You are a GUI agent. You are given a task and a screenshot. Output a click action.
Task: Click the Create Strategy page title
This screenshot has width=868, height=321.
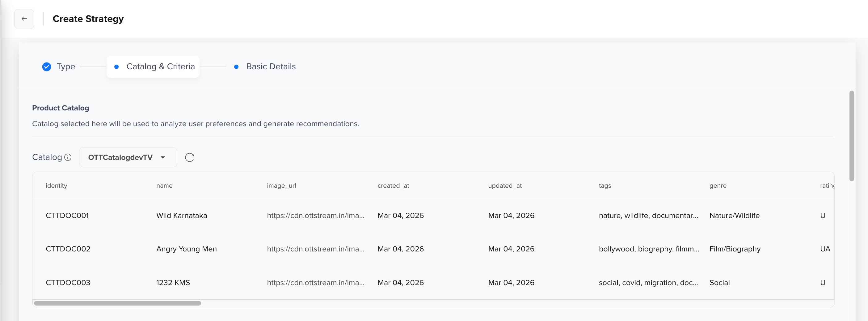[x=88, y=19]
